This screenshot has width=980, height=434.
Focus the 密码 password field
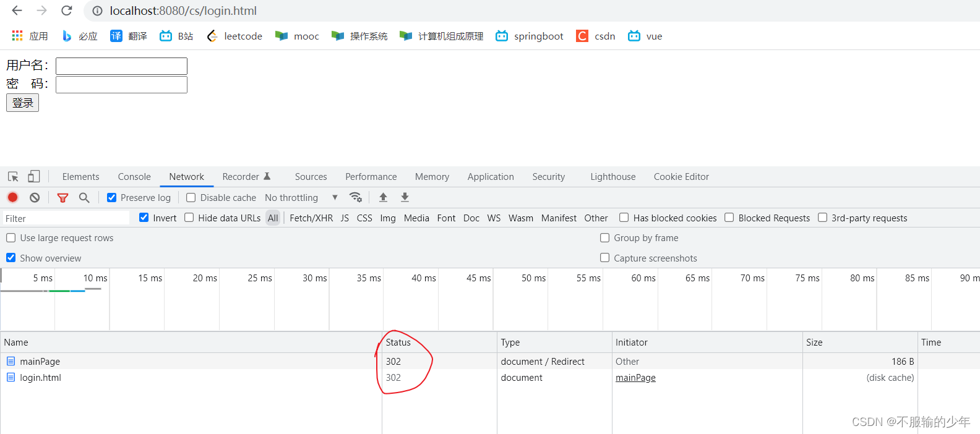(x=121, y=85)
